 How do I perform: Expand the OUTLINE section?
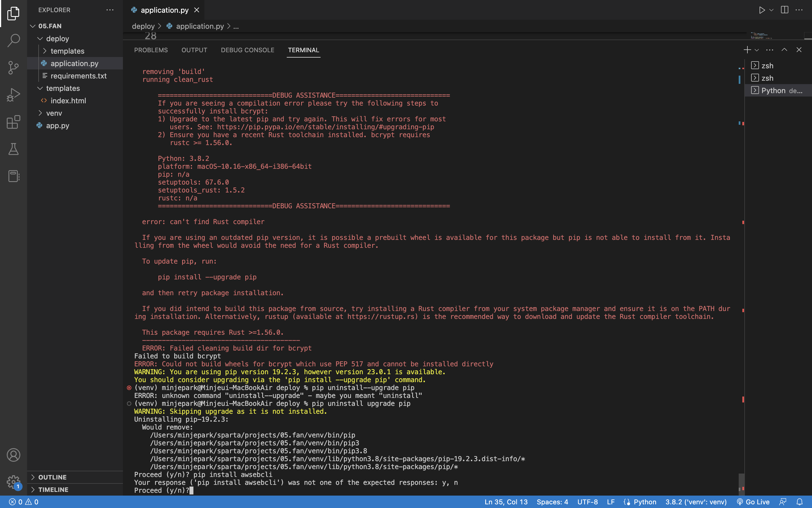click(75, 477)
